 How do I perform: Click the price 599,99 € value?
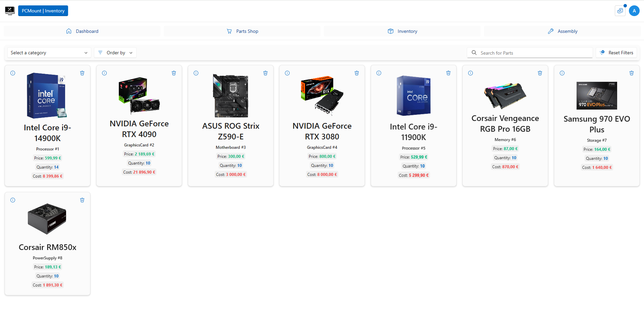point(53,158)
